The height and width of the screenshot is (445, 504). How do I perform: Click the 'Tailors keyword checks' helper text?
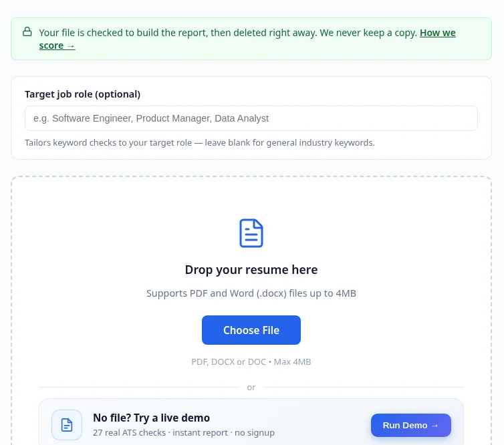(200, 143)
